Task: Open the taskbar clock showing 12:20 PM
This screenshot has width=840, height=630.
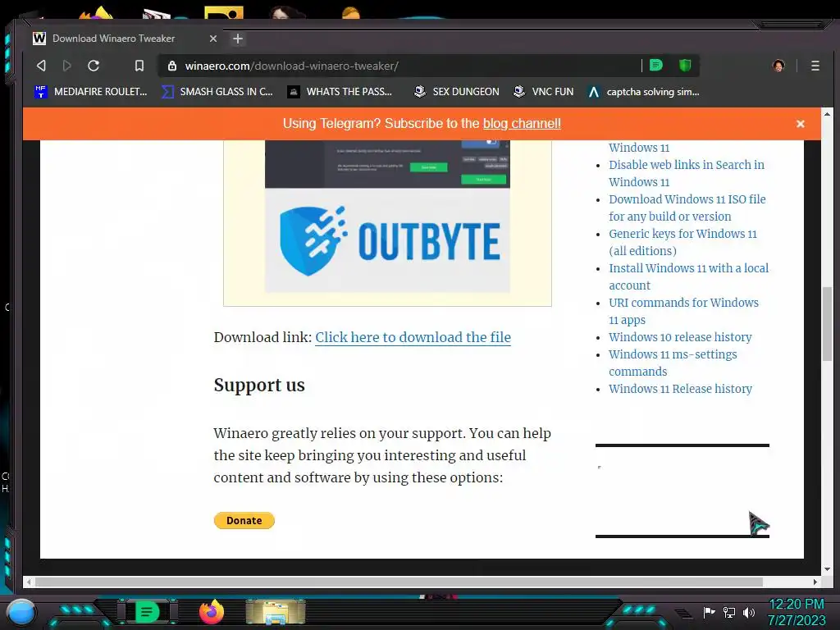Action: 797,612
